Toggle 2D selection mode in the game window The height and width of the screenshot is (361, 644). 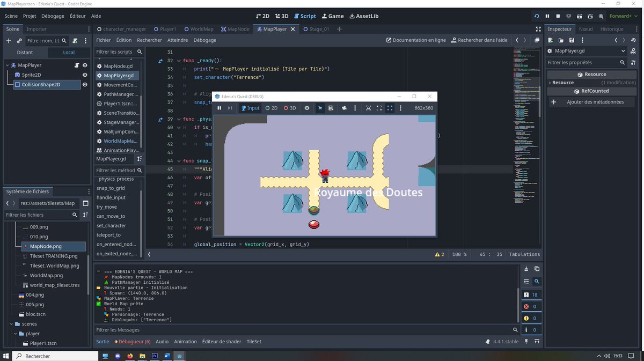click(272, 108)
